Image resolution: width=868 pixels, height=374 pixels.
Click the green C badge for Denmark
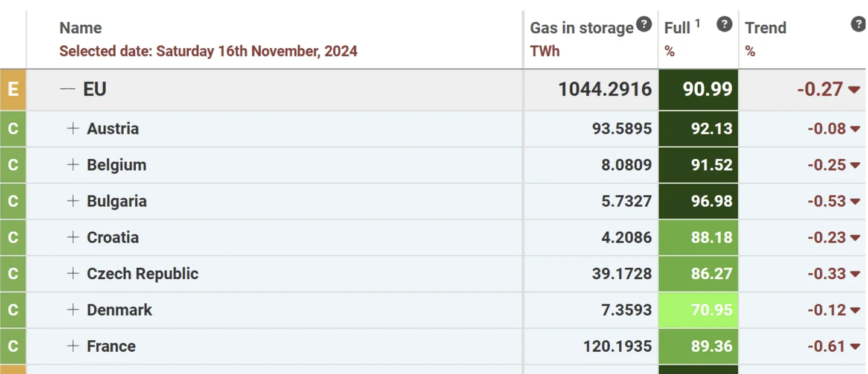click(13, 309)
